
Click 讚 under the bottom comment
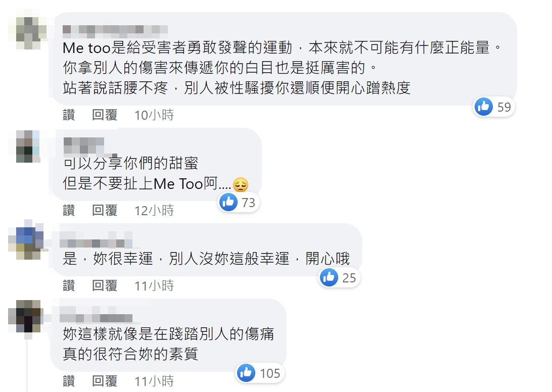click(x=68, y=382)
